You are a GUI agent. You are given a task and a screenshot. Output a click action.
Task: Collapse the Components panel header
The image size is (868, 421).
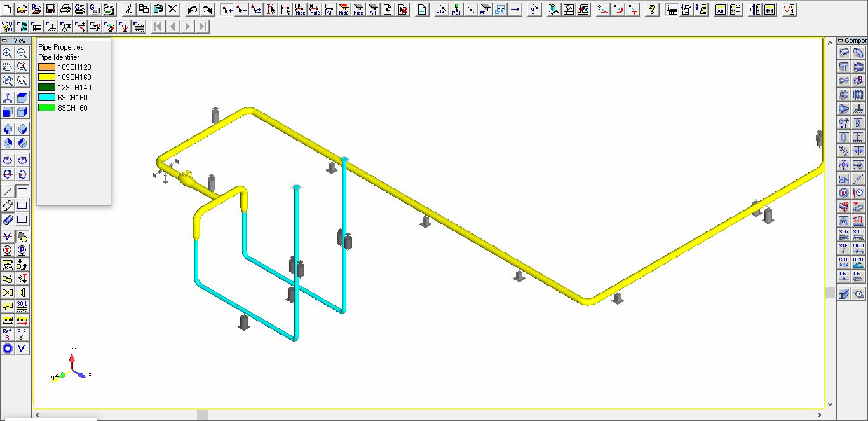pos(841,41)
